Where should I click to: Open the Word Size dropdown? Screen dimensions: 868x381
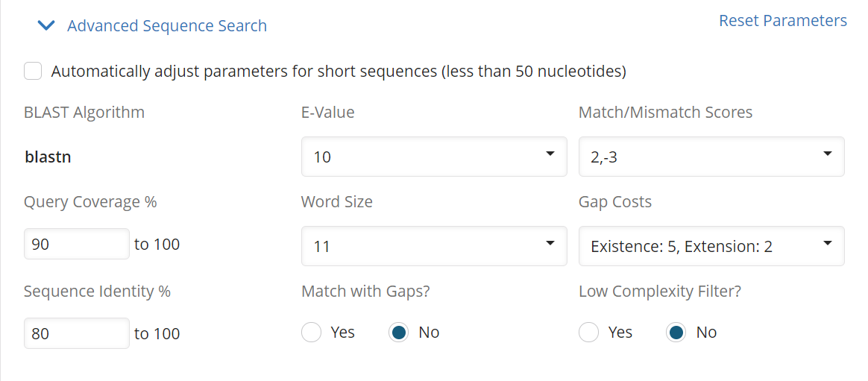click(x=434, y=245)
